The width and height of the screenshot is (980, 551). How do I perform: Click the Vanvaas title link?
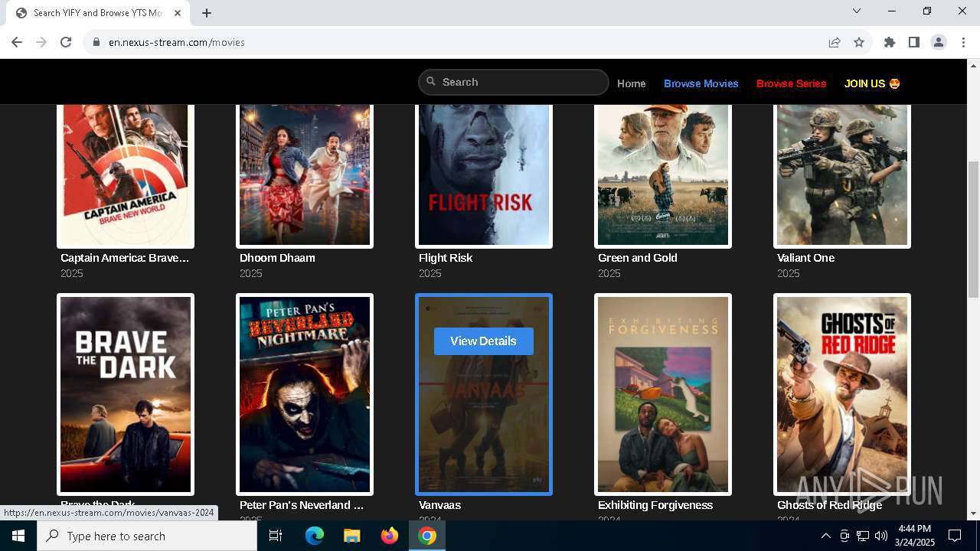pyautogui.click(x=439, y=505)
